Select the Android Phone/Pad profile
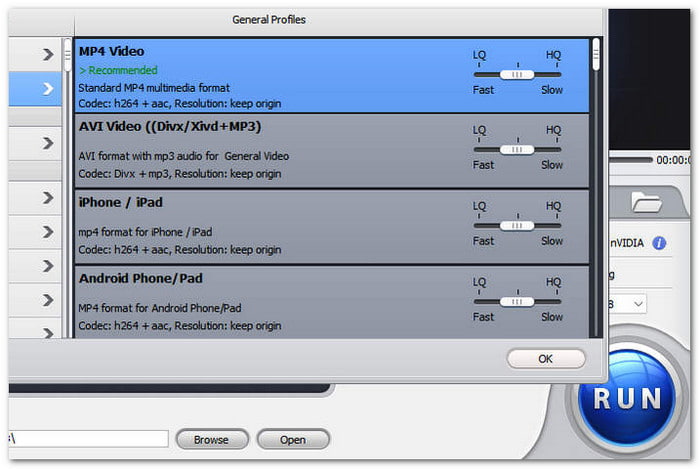Viewport: 700px width, 469px height. (270, 302)
